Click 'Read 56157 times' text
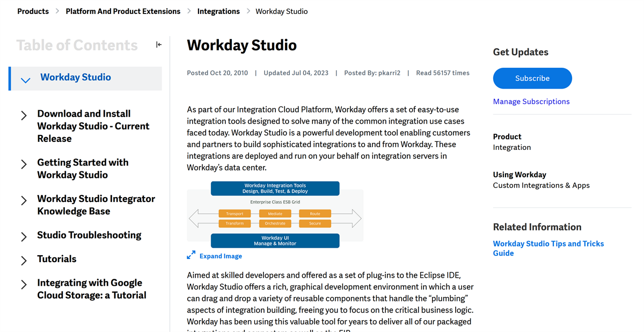The height and width of the screenshot is (332, 644). [x=443, y=73]
